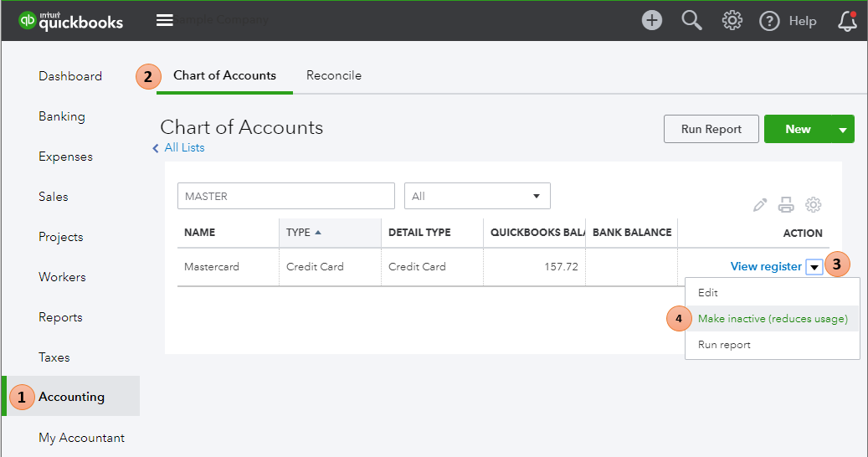The width and height of the screenshot is (868, 457).
Task: Go to Workers
Action: pyautogui.click(x=62, y=277)
